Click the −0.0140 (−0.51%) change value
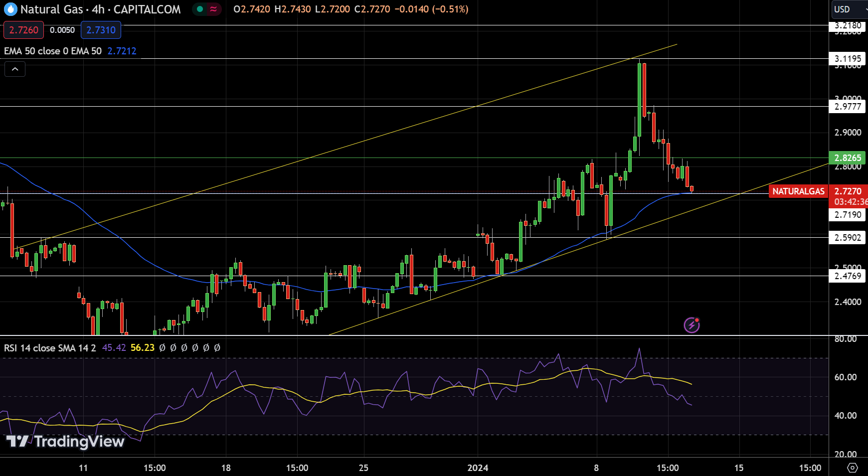The height and width of the screenshot is (476, 868). tap(431, 9)
